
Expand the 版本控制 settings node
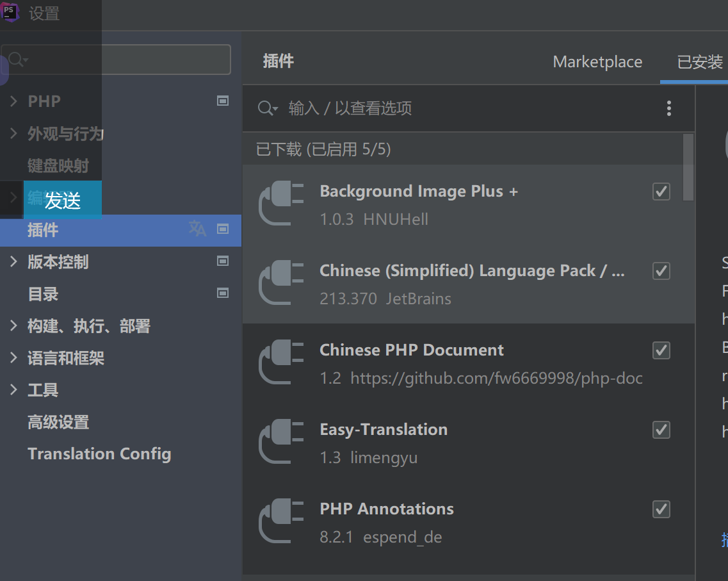(13, 261)
